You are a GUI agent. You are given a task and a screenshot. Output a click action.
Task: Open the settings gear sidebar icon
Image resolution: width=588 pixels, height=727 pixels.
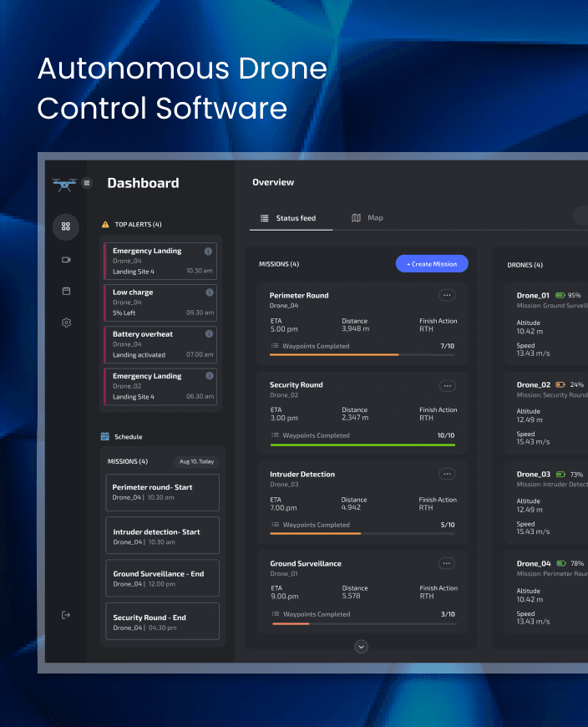(66, 323)
